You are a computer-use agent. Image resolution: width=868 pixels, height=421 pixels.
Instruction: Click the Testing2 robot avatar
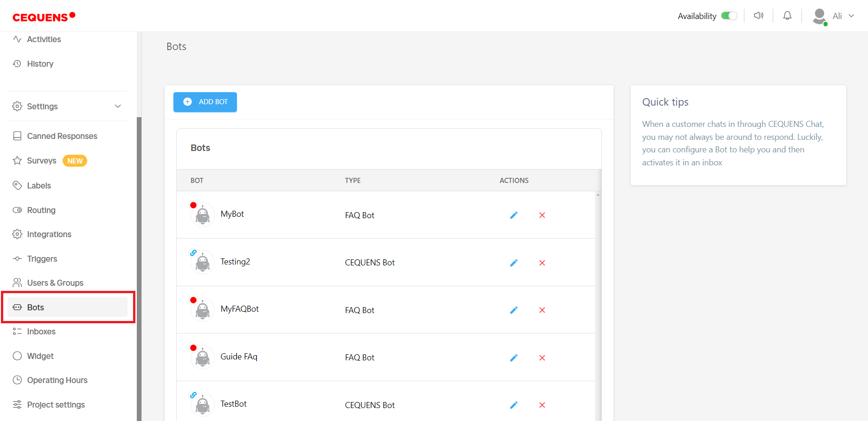pyautogui.click(x=203, y=263)
